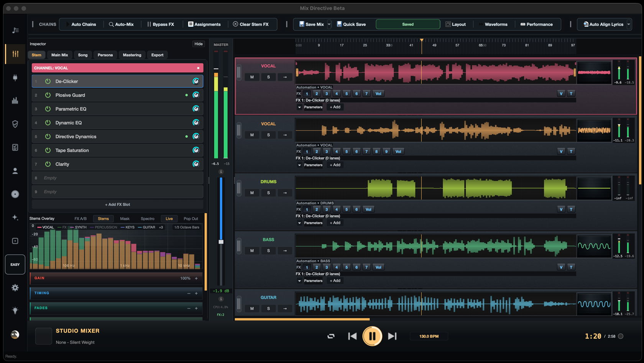Adjust the master volume fader handle
This screenshot has height=363, width=644.
click(221, 242)
